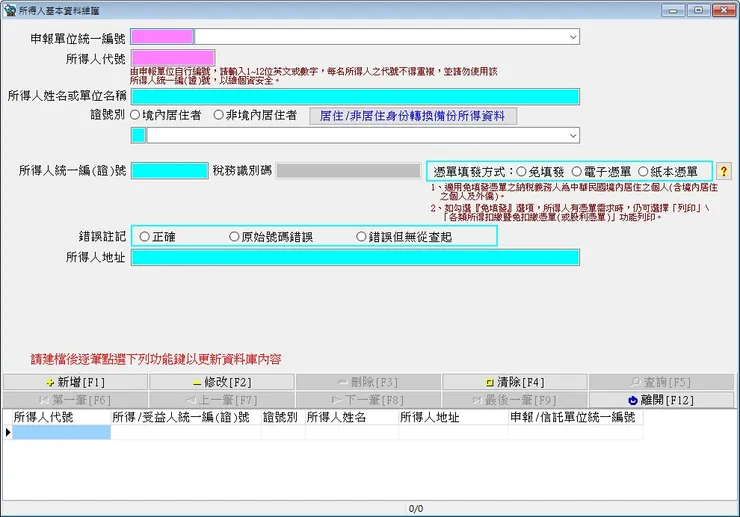
Task: Click the 新增[F1] button
Action: click(76, 382)
